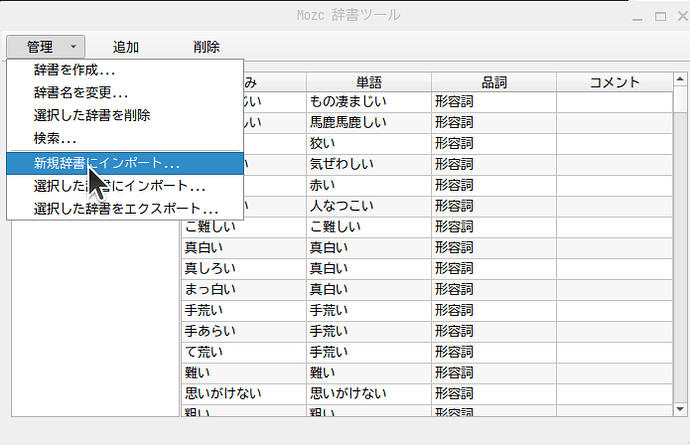Choose 辞書名を変更... from menu

(125, 93)
